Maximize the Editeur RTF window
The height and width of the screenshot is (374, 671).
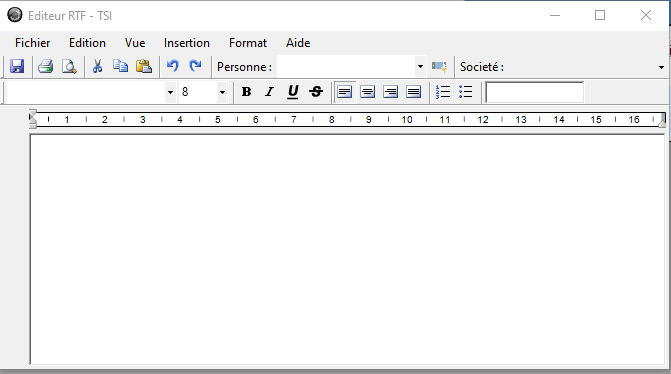click(600, 15)
